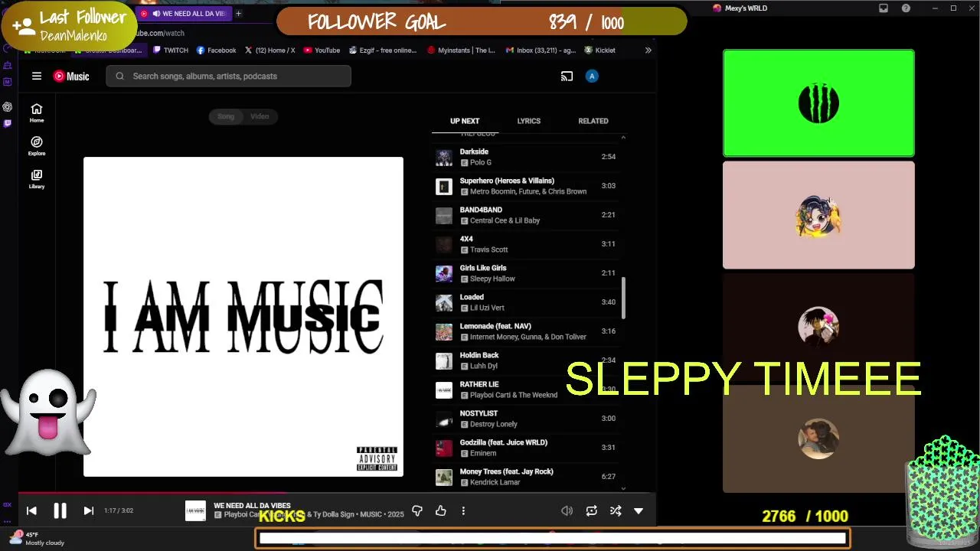Skip to the previous track

point(31,510)
